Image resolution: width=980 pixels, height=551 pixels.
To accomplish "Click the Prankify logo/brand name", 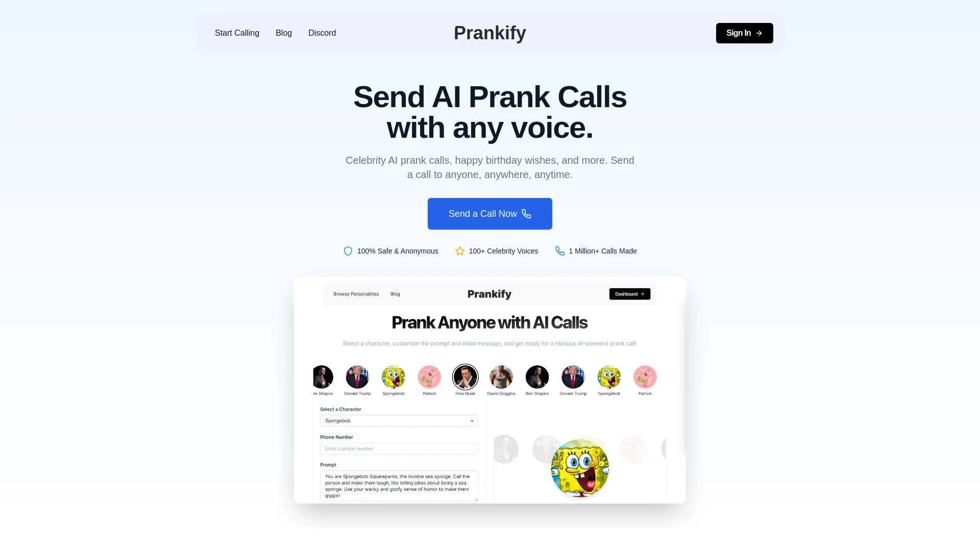I will click(x=489, y=33).
